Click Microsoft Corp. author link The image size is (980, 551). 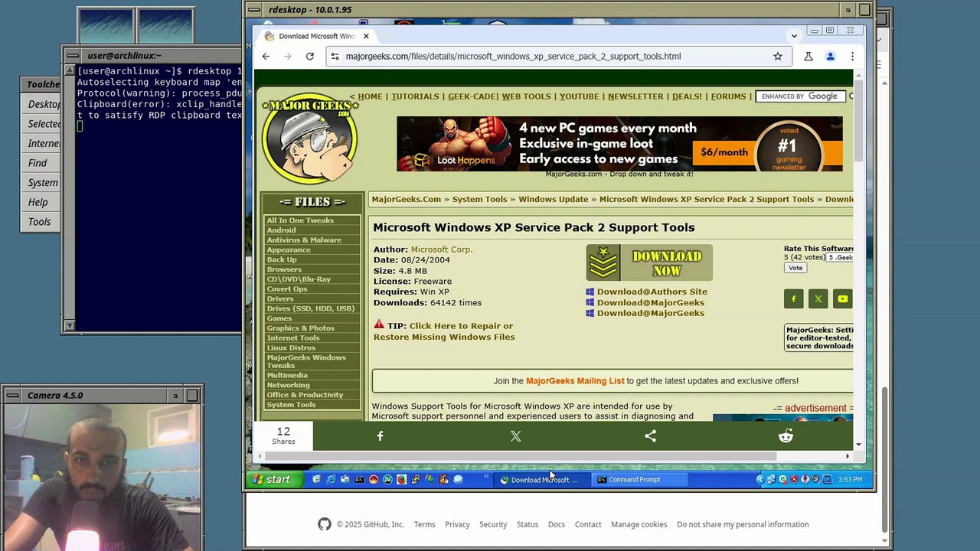442,249
